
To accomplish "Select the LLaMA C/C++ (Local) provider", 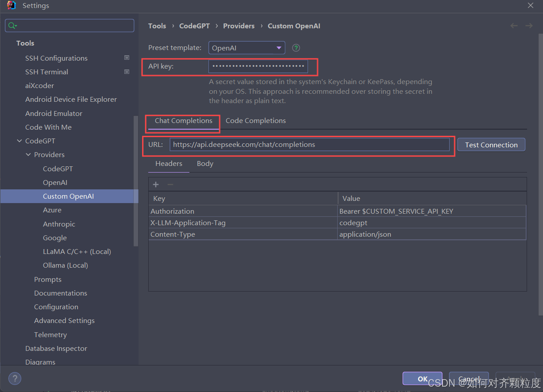I will click(77, 251).
